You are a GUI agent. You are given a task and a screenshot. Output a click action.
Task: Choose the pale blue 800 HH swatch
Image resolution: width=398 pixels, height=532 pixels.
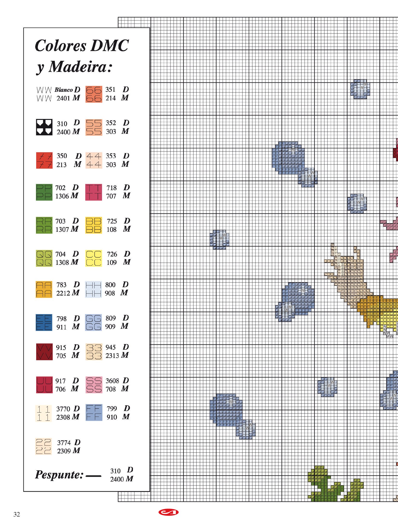[93, 290]
